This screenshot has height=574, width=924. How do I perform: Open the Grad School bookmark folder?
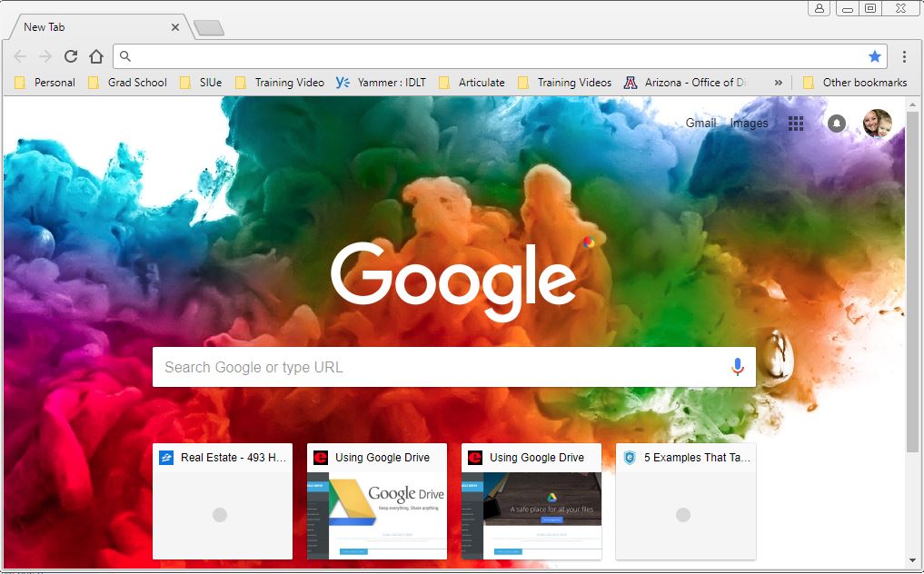pos(128,83)
